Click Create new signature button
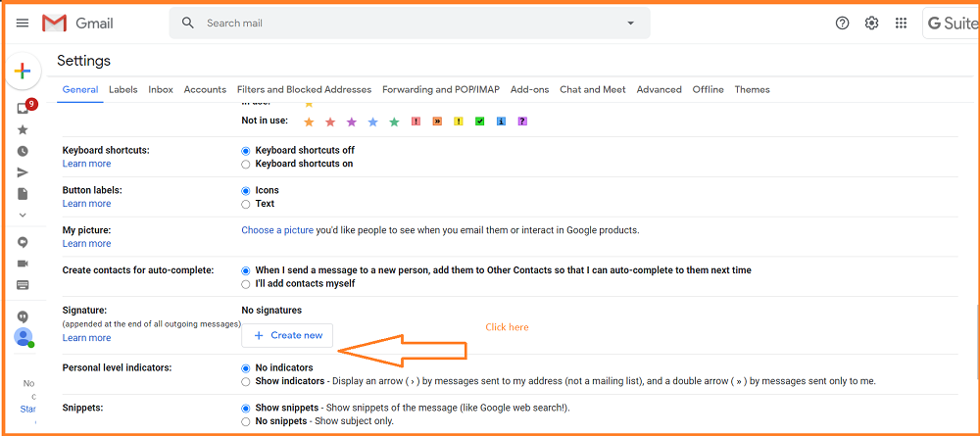This screenshot has width=980, height=436. pyautogui.click(x=287, y=335)
